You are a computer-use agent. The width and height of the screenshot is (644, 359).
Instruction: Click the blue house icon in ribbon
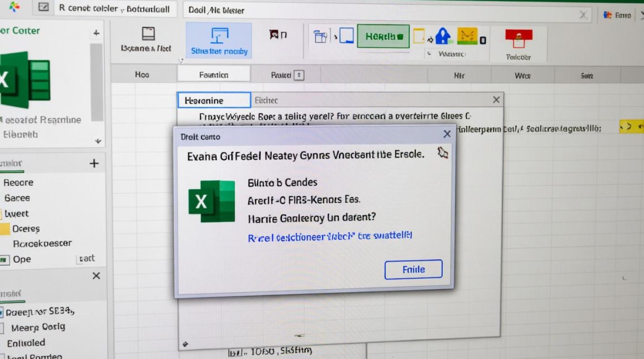tap(443, 36)
